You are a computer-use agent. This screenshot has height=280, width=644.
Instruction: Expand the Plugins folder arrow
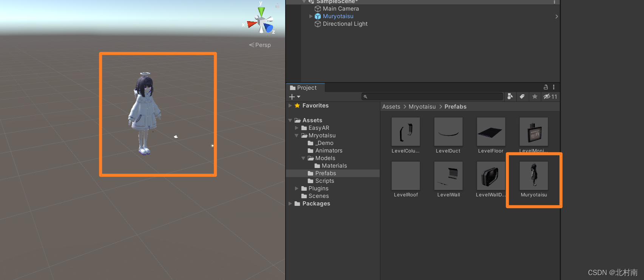point(297,188)
